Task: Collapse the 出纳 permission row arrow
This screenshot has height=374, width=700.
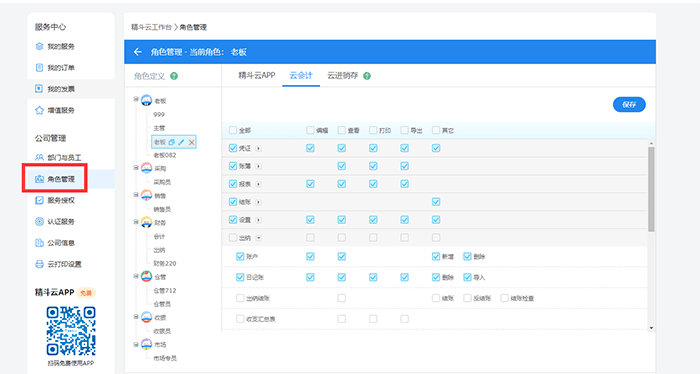Action: 258,238
